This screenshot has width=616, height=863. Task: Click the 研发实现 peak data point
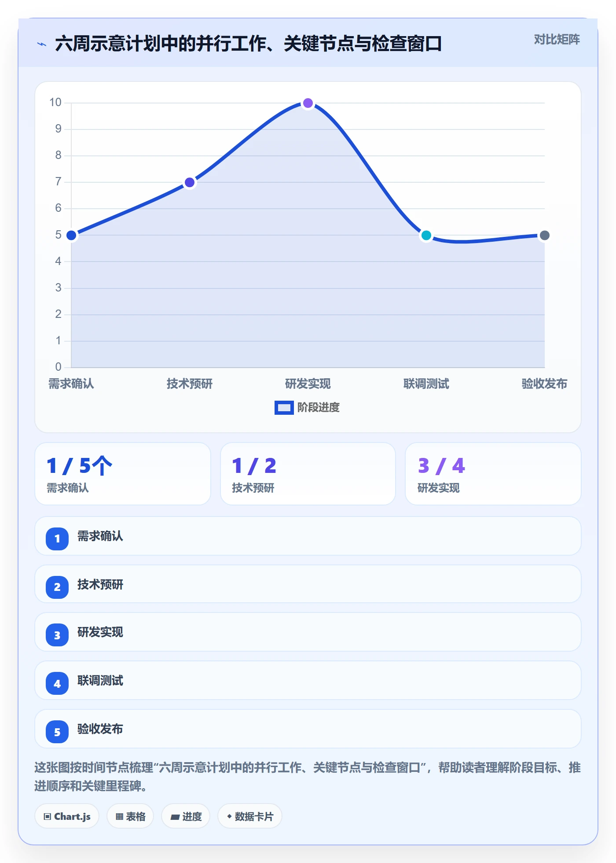pos(308,103)
